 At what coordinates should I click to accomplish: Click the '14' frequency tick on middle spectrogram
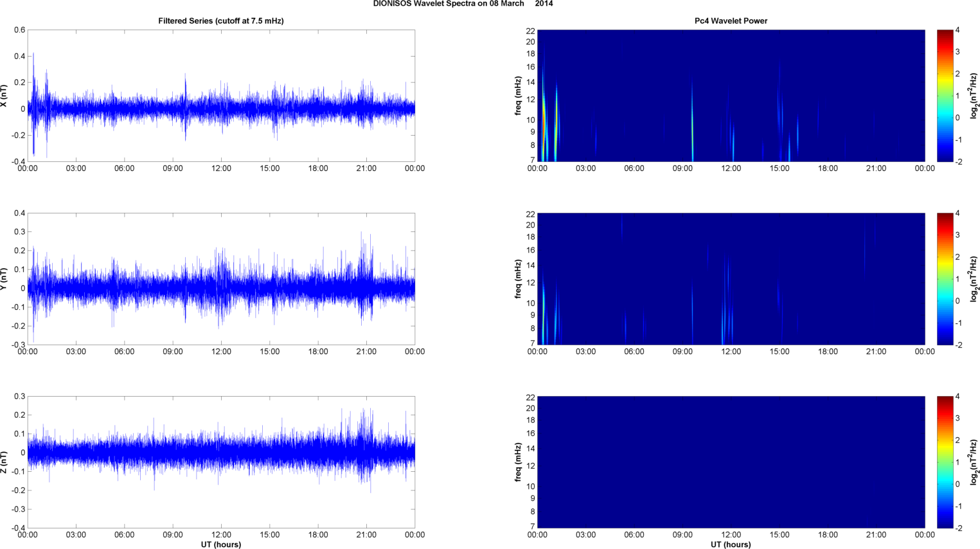530,265
